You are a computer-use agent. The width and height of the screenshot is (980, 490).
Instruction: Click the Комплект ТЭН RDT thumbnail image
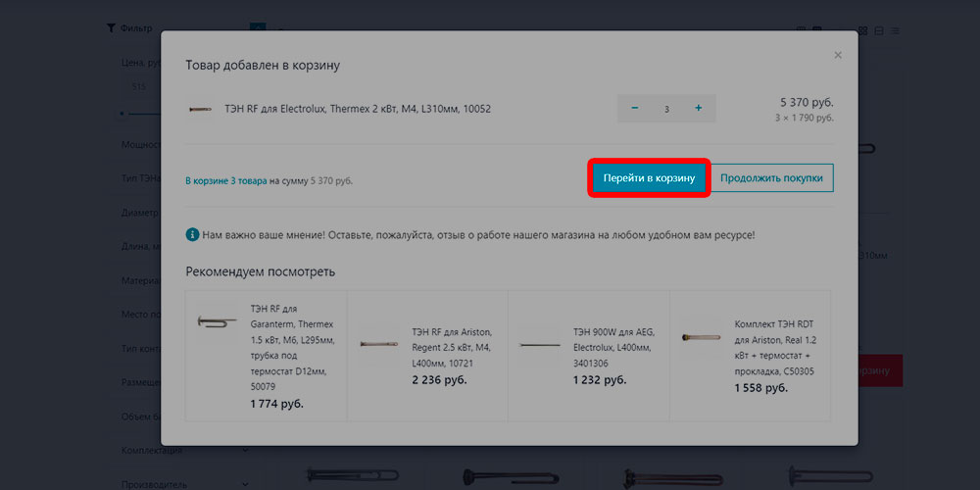[702, 337]
